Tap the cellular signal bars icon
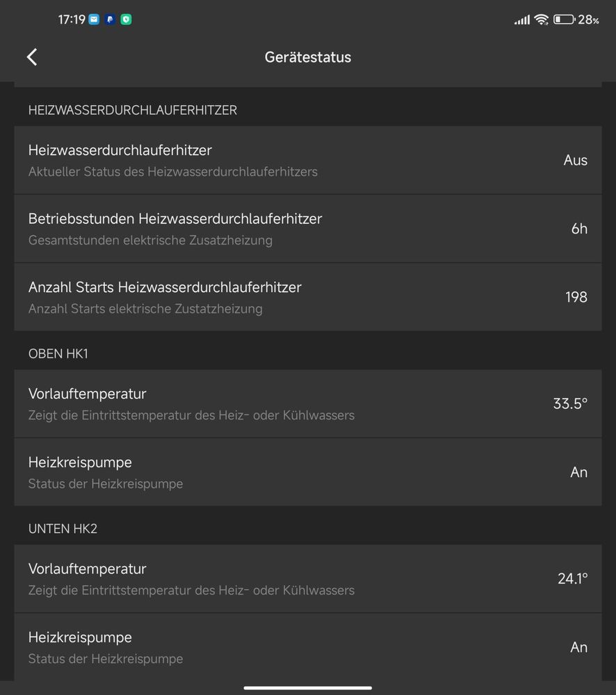This screenshot has height=695, width=616. (x=522, y=20)
